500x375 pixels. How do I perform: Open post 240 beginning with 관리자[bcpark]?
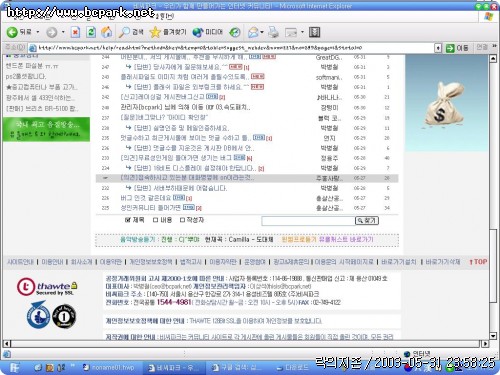click(x=185, y=107)
